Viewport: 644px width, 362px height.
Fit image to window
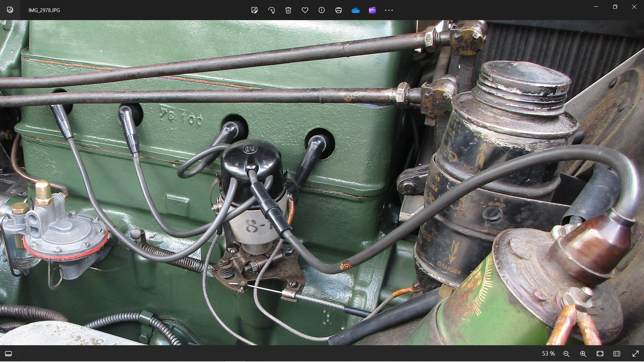(600, 354)
